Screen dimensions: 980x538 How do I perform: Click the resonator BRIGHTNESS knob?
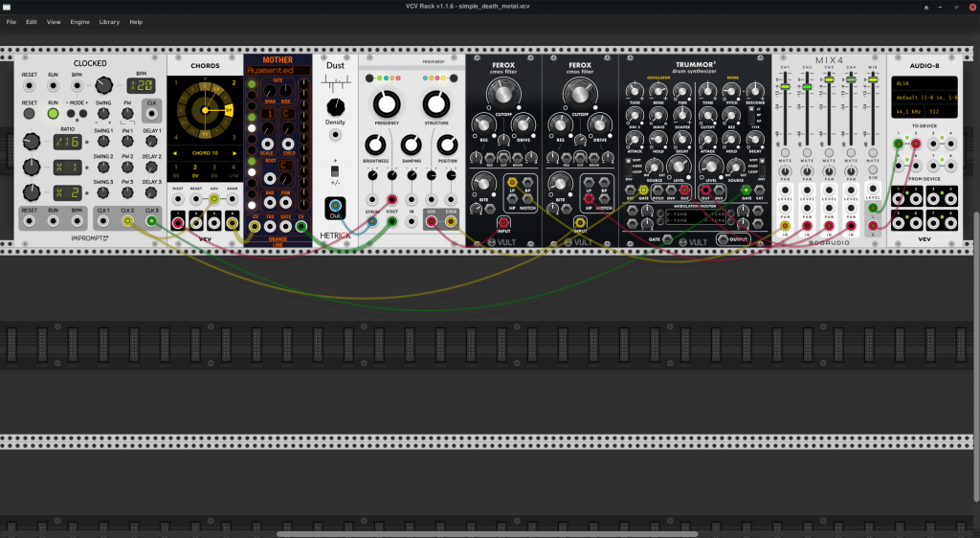coord(375,145)
